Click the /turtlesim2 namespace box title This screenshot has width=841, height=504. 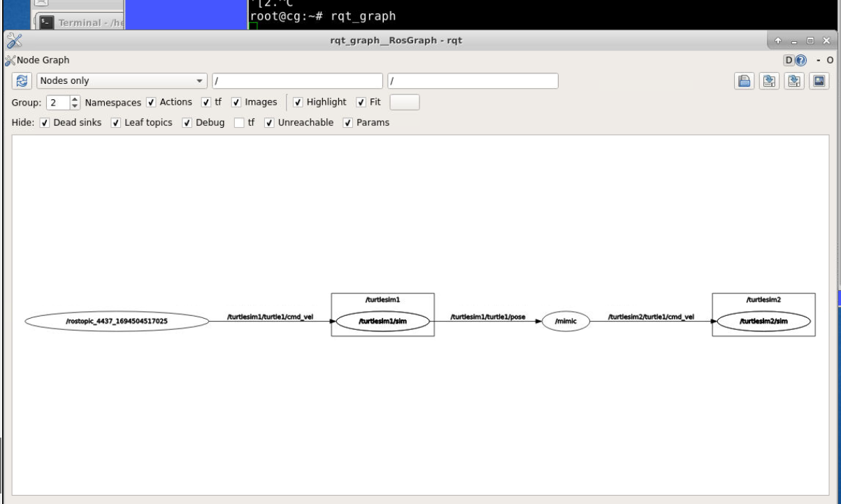(x=763, y=299)
